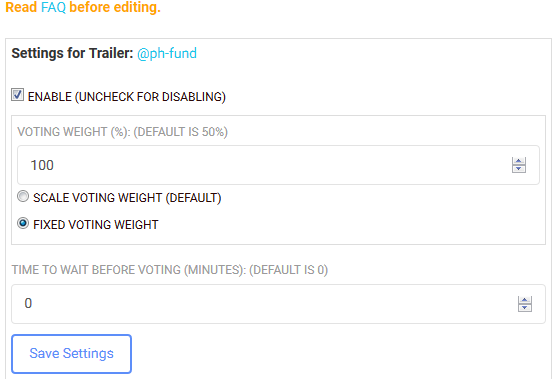Click the orange 'Read' word at top
The height and width of the screenshot is (379, 560).
[x=21, y=7]
